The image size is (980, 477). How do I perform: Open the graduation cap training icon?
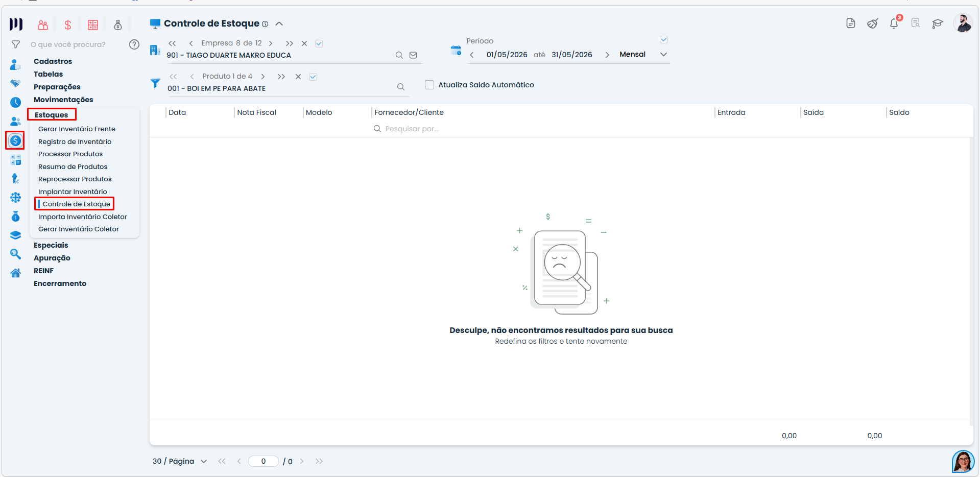click(938, 23)
